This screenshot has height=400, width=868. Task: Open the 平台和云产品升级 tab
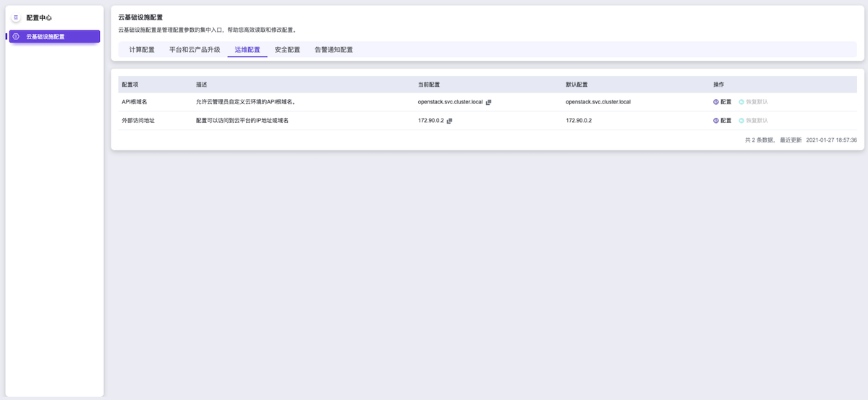tap(195, 50)
